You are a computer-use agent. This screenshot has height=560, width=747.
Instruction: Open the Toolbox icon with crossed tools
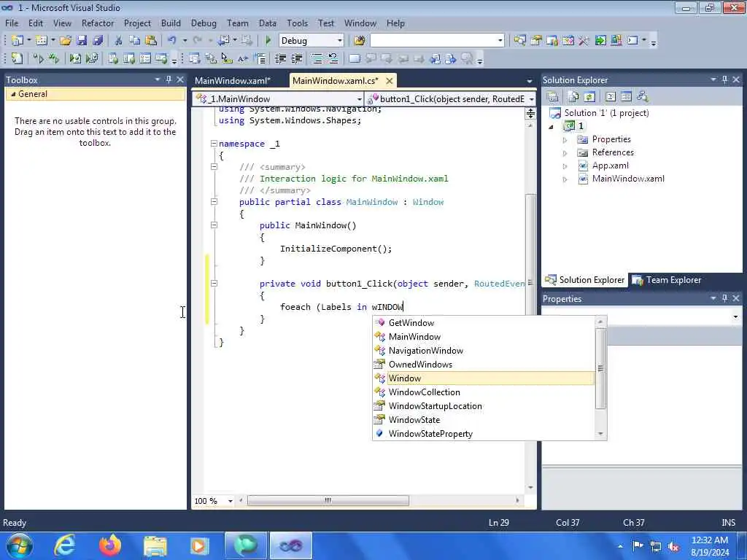pos(584,41)
